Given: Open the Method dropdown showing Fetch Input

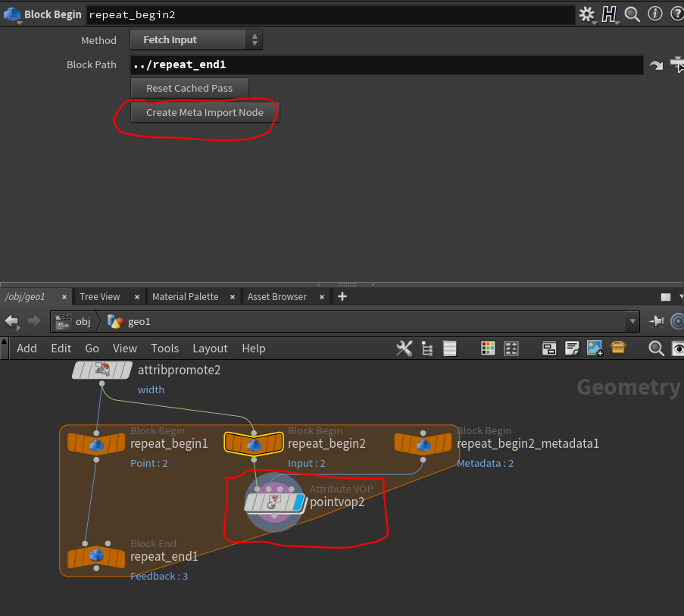Looking at the screenshot, I should click(x=195, y=39).
